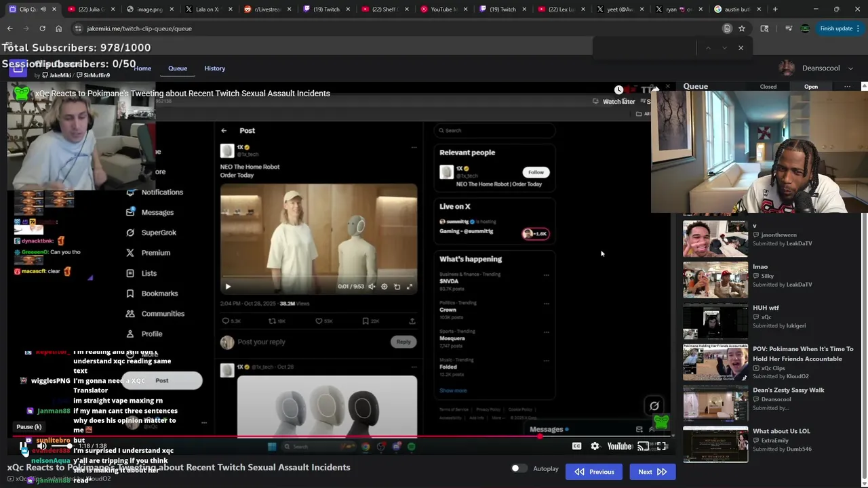Open the media controls toolbar icon
The image size is (868, 488).
click(788, 28)
